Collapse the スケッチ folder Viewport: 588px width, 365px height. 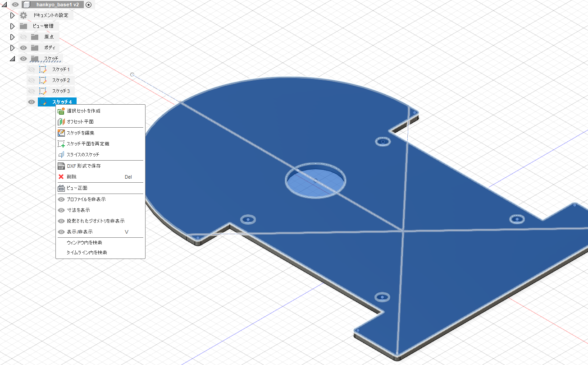(x=13, y=59)
